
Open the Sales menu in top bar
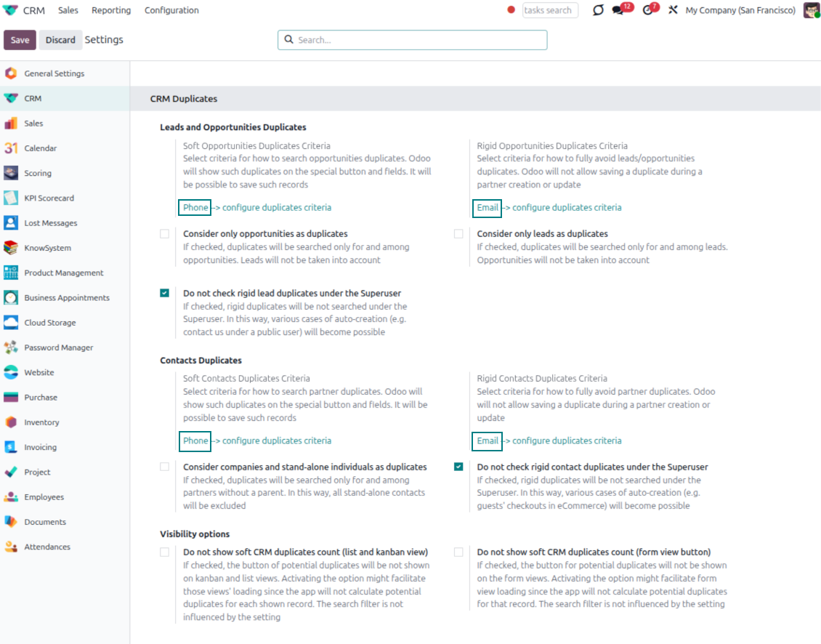[x=68, y=10]
